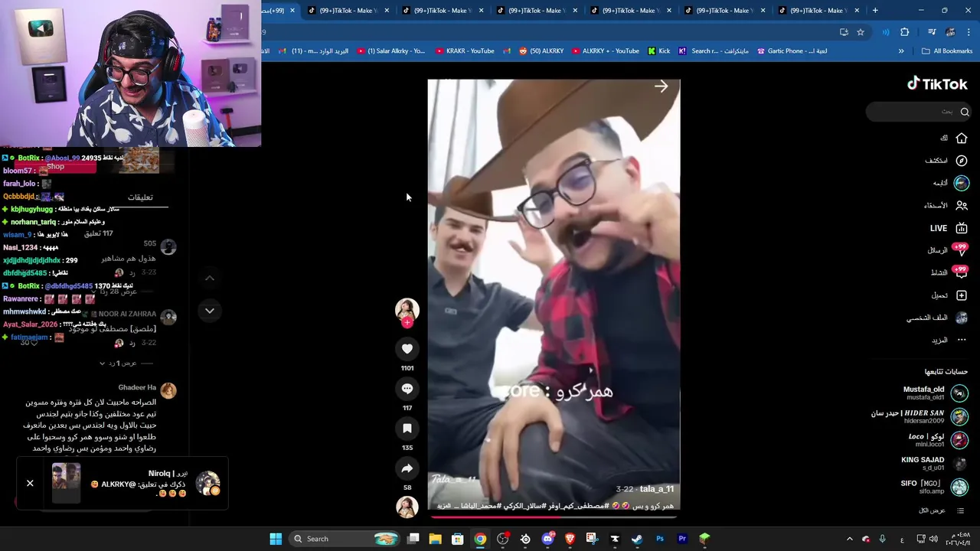This screenshot has height=551, width=980.
Task: Open followed account Loco mini.loco1
Action: [x=938, y=440]
